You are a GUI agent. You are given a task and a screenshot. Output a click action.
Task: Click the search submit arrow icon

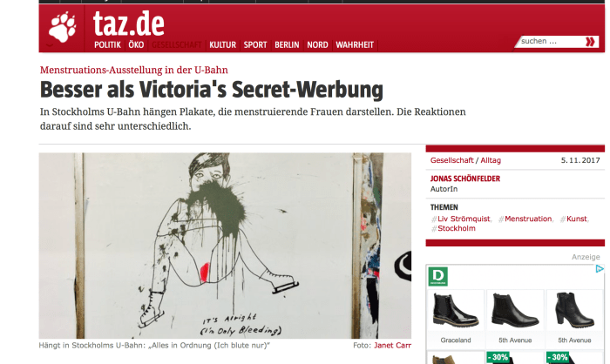point(590,42)
